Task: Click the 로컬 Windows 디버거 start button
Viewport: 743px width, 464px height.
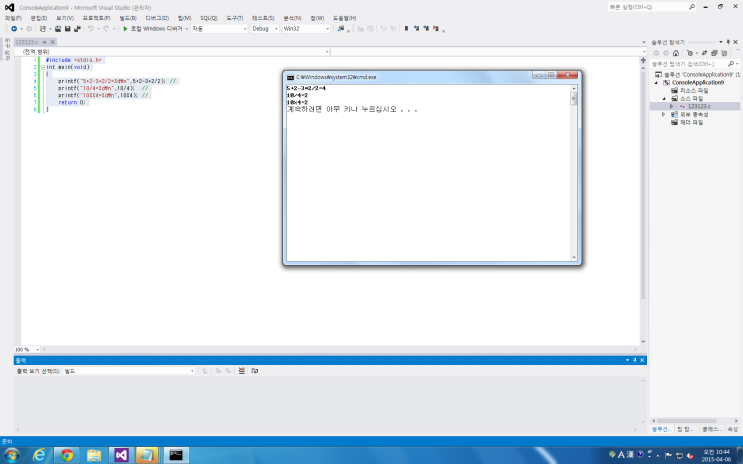Action: [x=156, y=29]
